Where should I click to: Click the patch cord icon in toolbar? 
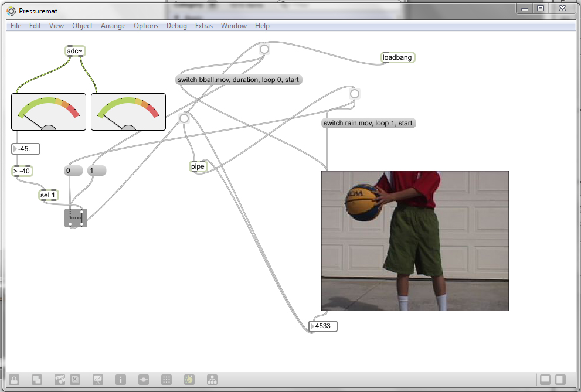click(x=143, y=380)
